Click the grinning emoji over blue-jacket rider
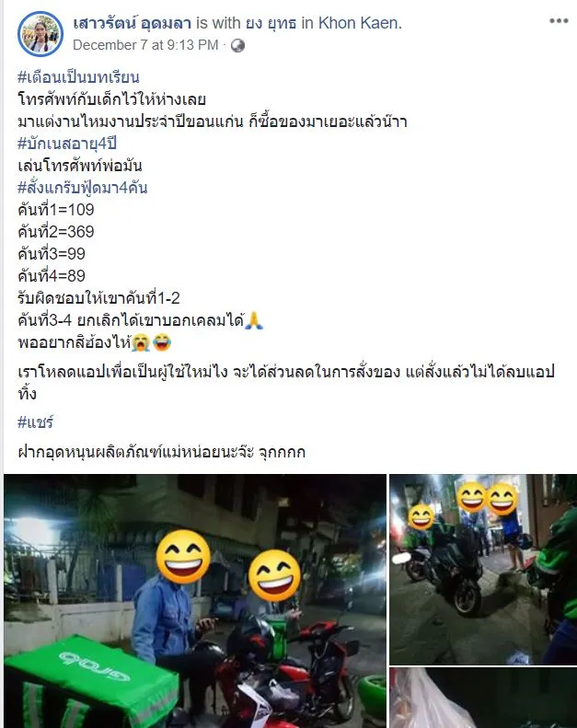577x728 pixels. 183,557
